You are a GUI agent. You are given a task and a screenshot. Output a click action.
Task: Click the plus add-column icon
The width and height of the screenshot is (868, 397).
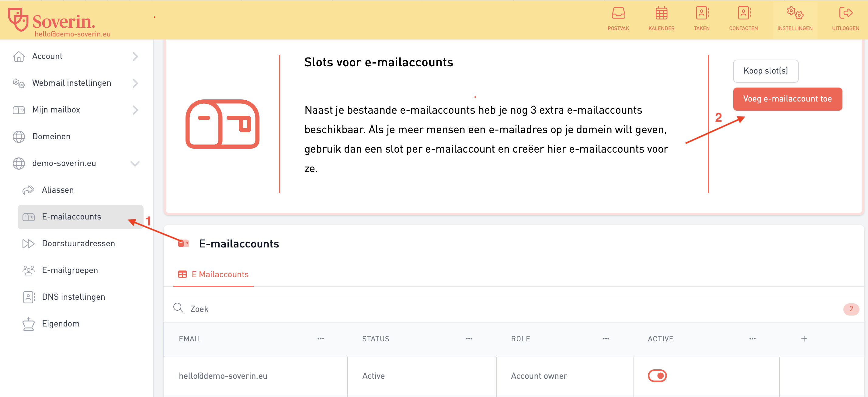pyautogui.click(x=804, y=339)
